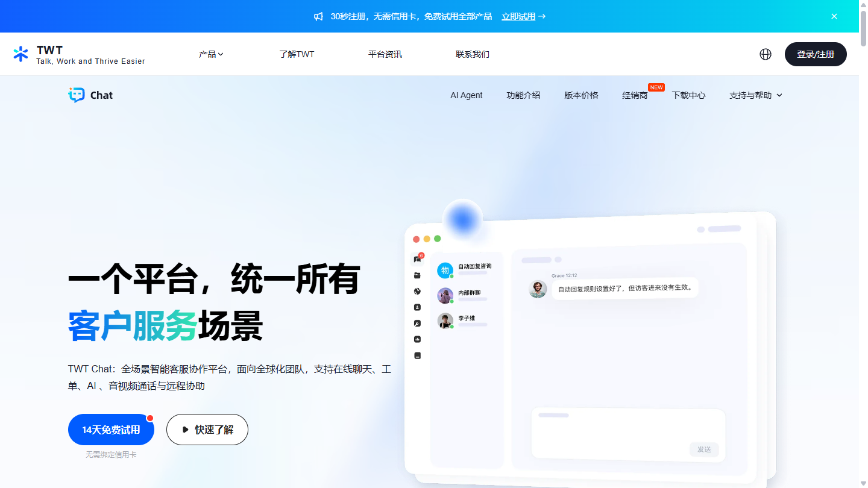Image resolution: width=868 pixels, height=488 pixels.
Task: Click the message bubble 自动回复规则设置好了
Action: tap(625, 289)
